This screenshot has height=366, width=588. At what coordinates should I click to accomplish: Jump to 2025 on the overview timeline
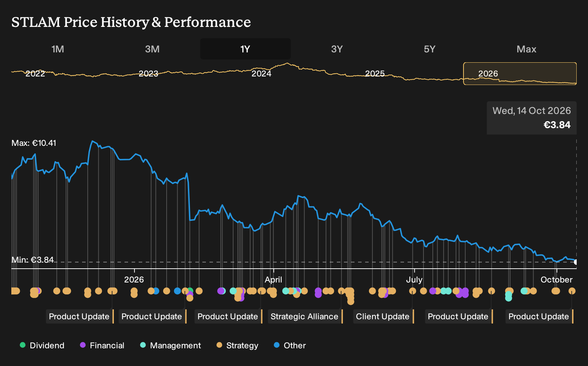point(375,74)
